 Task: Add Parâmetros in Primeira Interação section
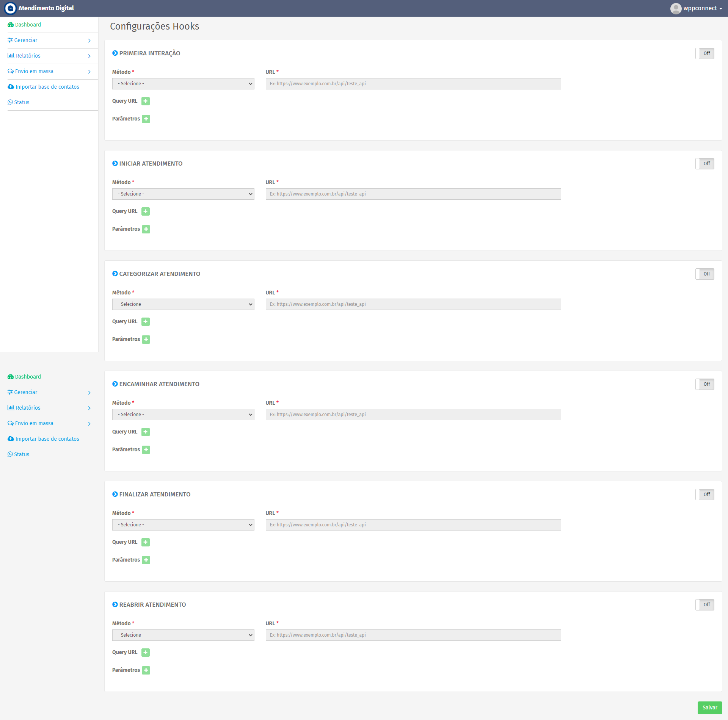click(x=146, y=119)
